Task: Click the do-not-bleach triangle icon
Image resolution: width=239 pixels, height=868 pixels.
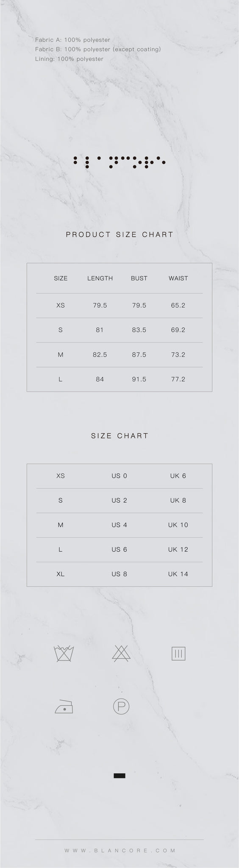Action: click(121, 654)
